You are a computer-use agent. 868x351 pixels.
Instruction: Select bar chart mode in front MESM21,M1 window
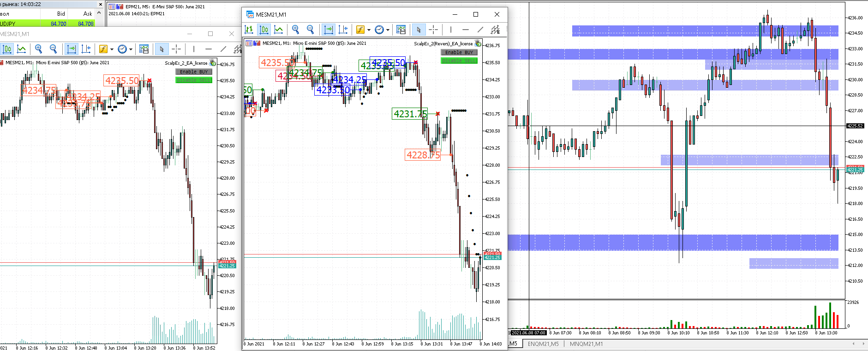(x=249, y=30)
